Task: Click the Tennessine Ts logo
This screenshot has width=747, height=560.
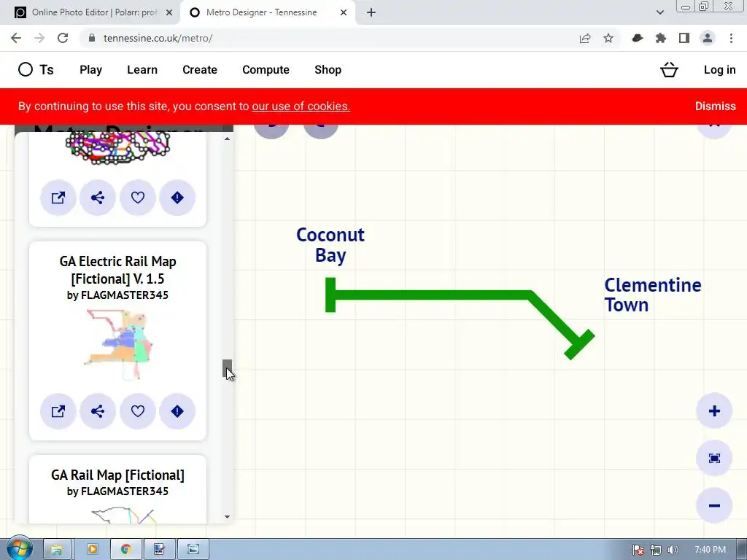Action: 36,69
